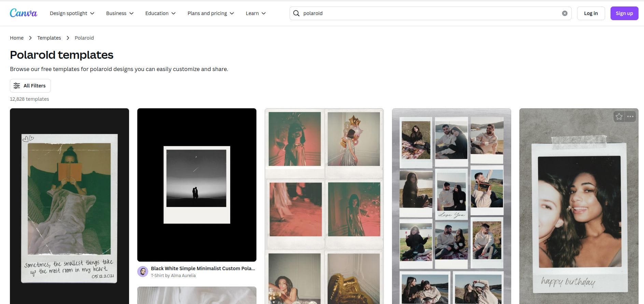Star the happy birthday polaroid template
The width and height of the screenshot is (644, 304).
(x=619, y=116)
